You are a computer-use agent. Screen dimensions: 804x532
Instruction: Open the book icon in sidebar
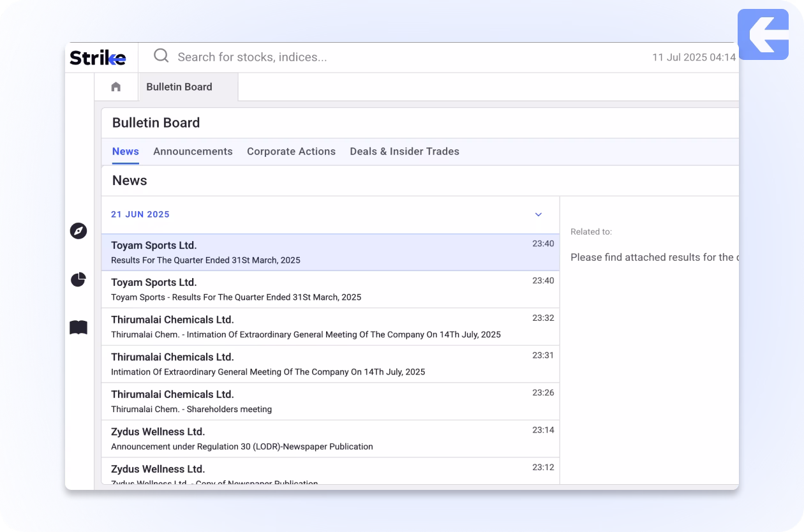pos(78,328)
